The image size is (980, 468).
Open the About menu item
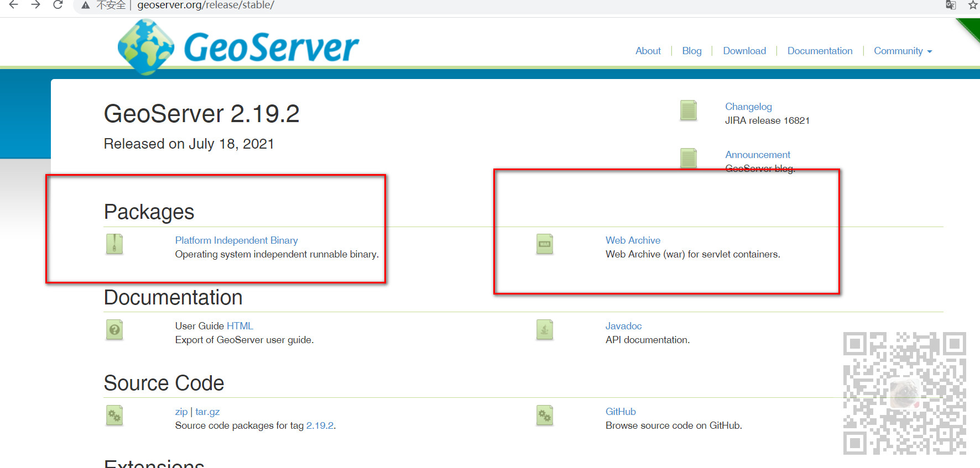(648, 51)
